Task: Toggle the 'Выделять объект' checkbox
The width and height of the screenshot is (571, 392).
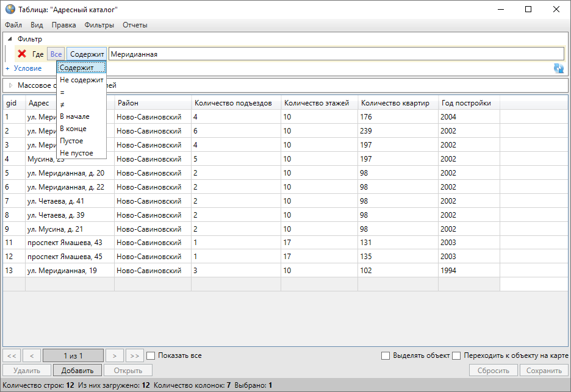Action: pyautogui.click(x=385, y=355)
